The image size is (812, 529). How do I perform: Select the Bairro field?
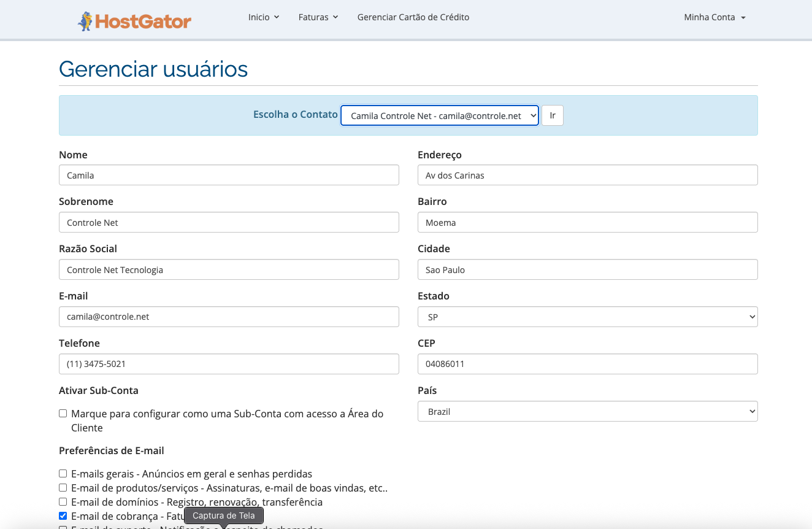[x=588, y=222]
